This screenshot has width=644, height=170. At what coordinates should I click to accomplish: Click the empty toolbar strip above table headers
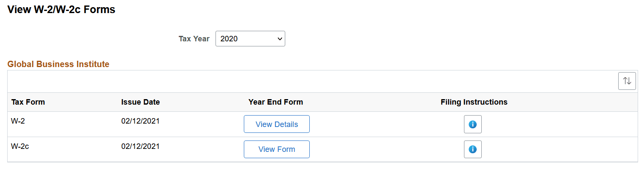coord(296,81)
